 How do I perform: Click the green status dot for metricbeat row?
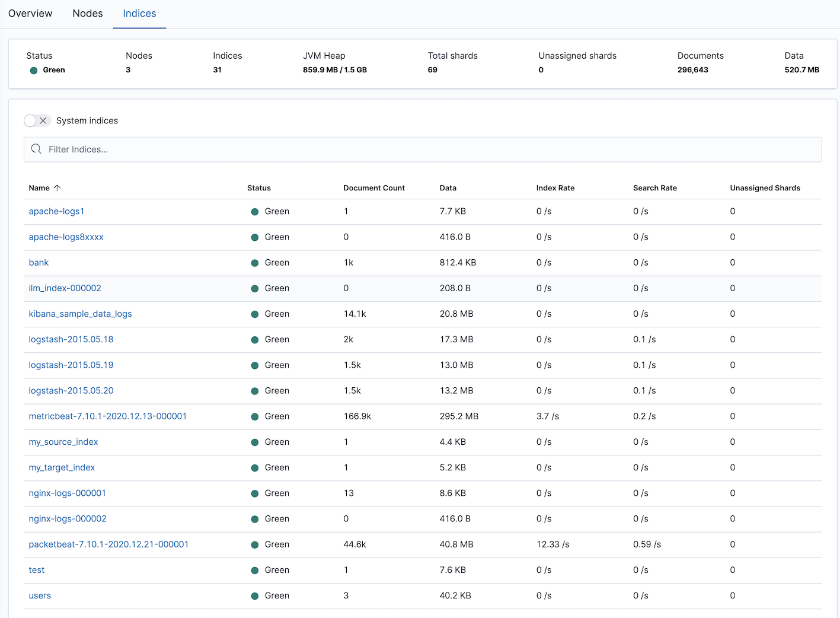[255, 416]
